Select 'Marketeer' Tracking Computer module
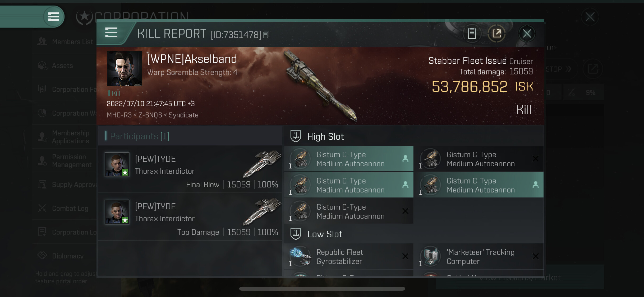The image size is (644, 297). [x=480, y=256]
